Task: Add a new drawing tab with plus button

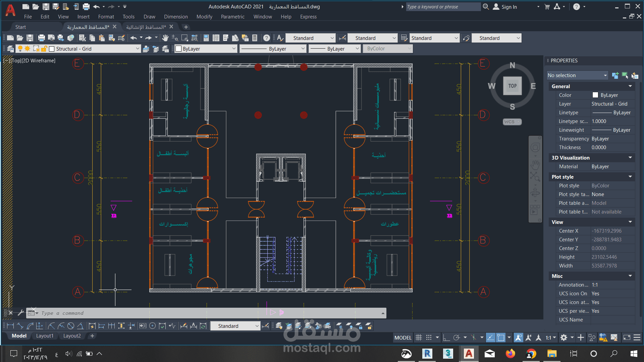Action: tap(186, 27)
